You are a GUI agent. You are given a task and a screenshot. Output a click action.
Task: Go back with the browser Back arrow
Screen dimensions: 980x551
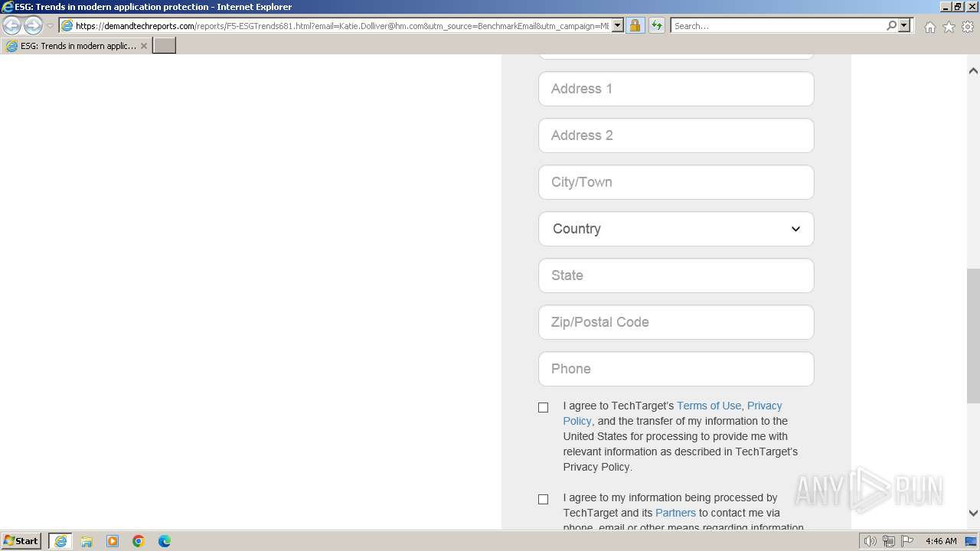click(x=12, y=26)
